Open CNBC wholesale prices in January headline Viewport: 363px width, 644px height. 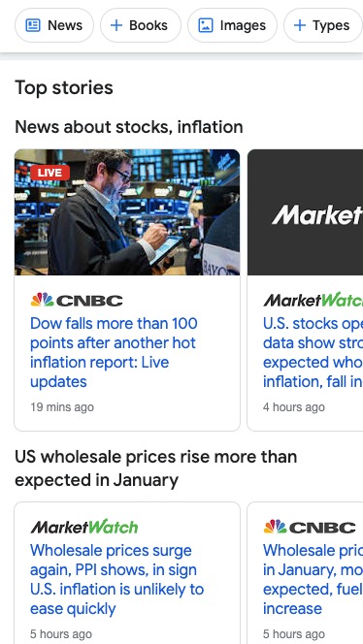313,579
